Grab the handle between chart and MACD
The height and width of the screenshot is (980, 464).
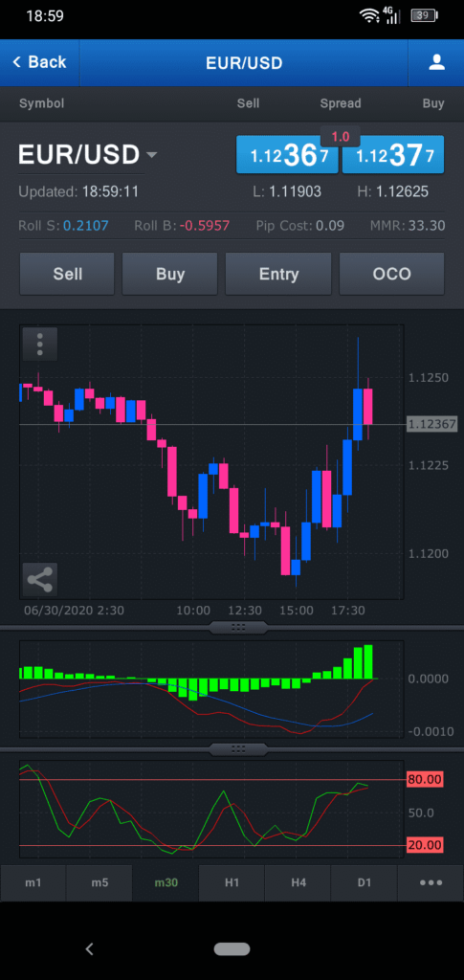[x=238, y=627]
